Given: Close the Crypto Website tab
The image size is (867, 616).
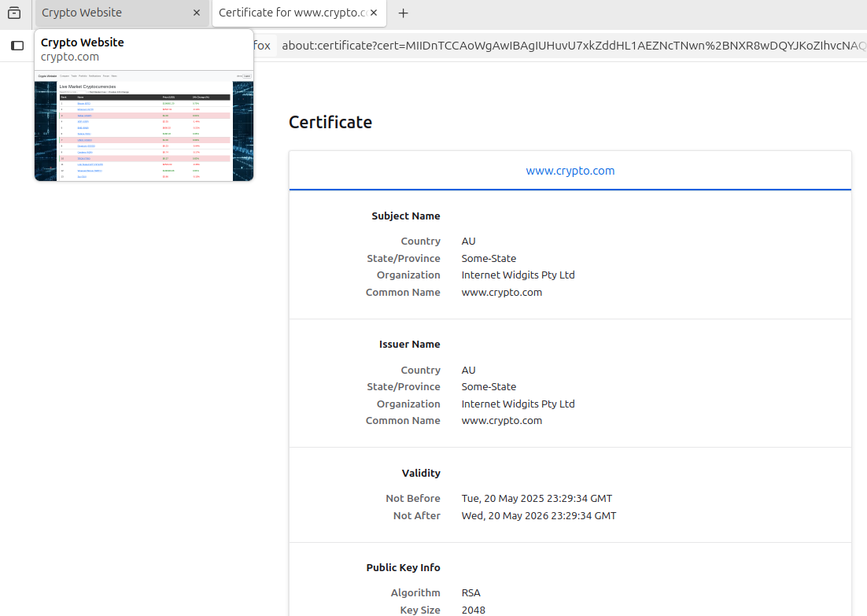Looking at the screenshot, I should (x=197, y=13).
